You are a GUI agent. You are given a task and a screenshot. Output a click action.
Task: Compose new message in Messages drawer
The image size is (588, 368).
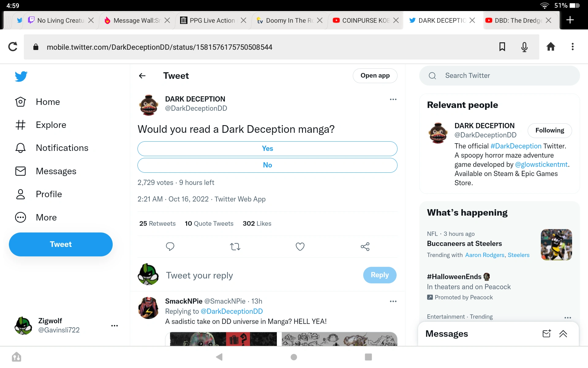tap(547, 334)
